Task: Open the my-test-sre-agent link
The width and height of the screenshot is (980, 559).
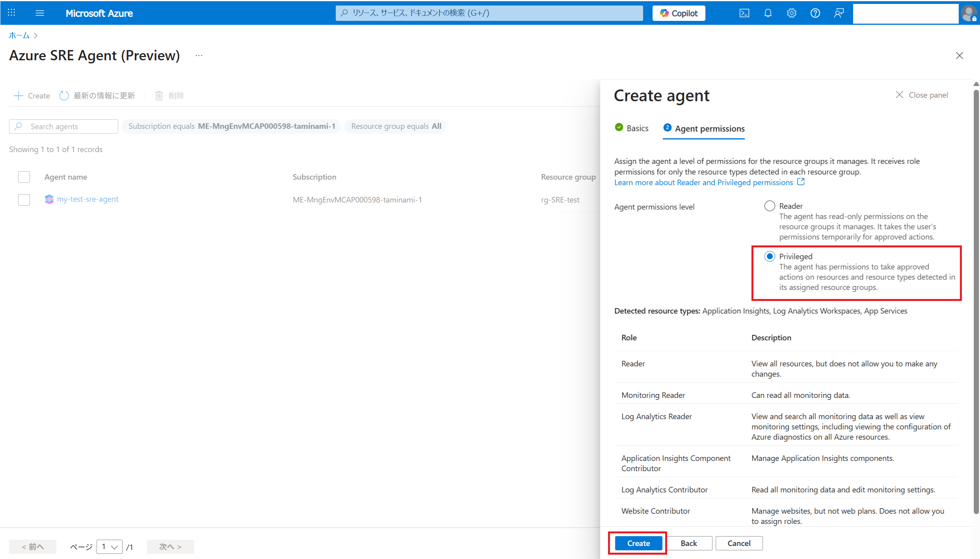Action: coord(87,199)
